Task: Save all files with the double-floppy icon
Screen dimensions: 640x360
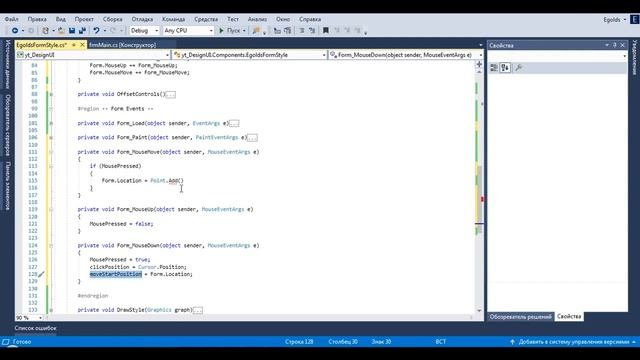Action: [82, 31]
